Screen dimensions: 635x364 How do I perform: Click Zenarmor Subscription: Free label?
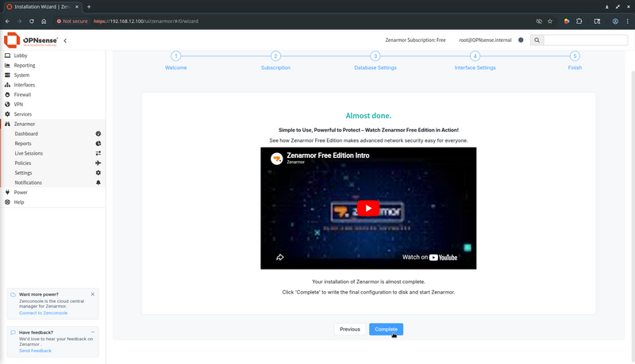pyautogui.click(x=415, y=40)
